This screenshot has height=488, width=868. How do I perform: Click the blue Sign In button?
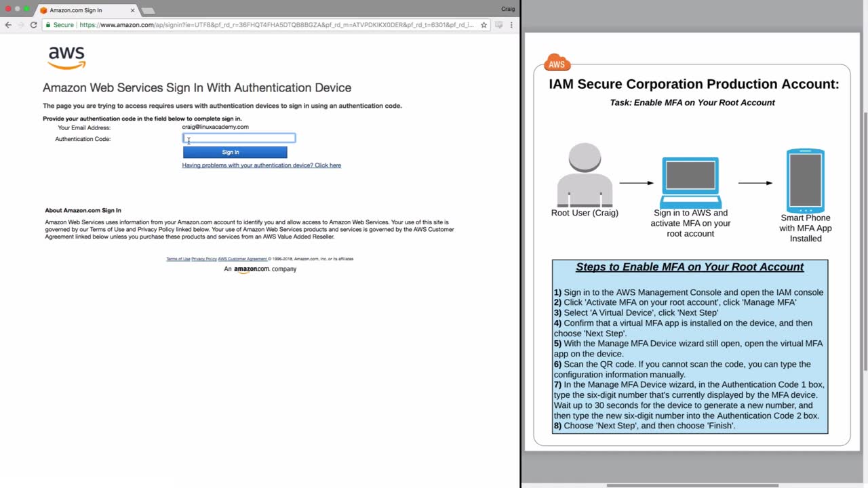pyautogui.click(x=235, y=152)
